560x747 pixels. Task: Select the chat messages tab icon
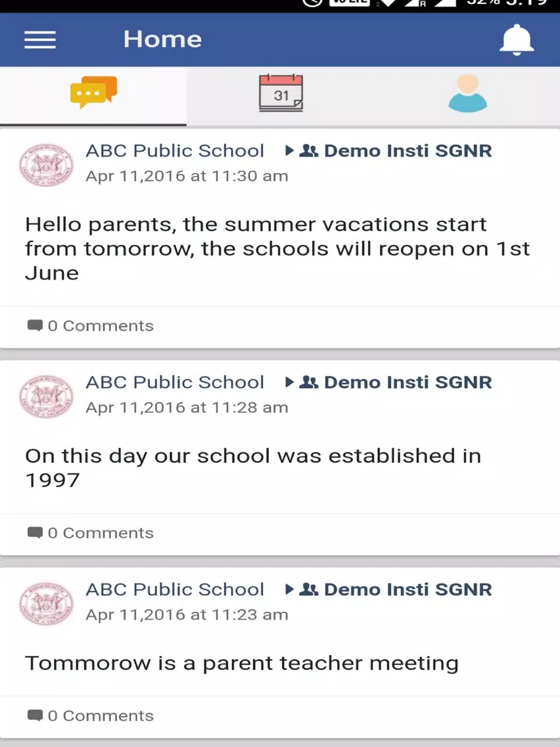tap(93, 92)
